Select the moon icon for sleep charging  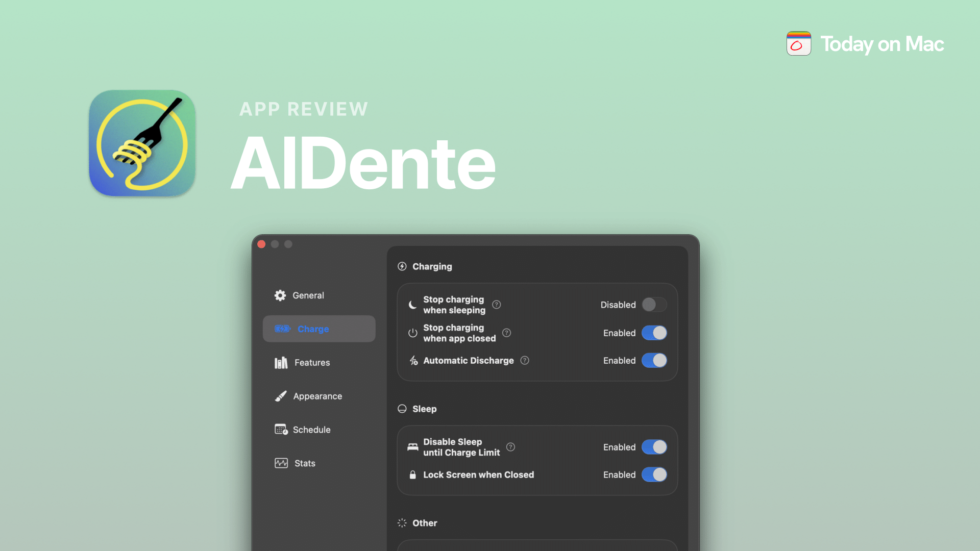tap(412, 305)
